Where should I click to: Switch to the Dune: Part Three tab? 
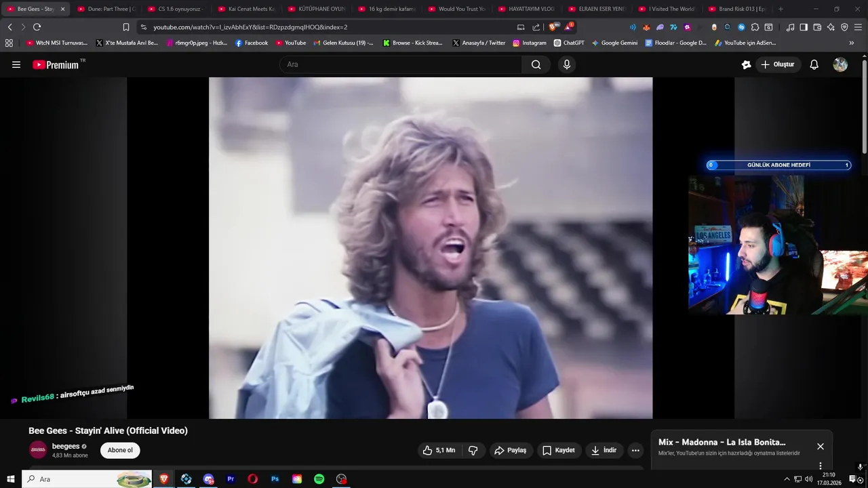(x=106, y=9)
